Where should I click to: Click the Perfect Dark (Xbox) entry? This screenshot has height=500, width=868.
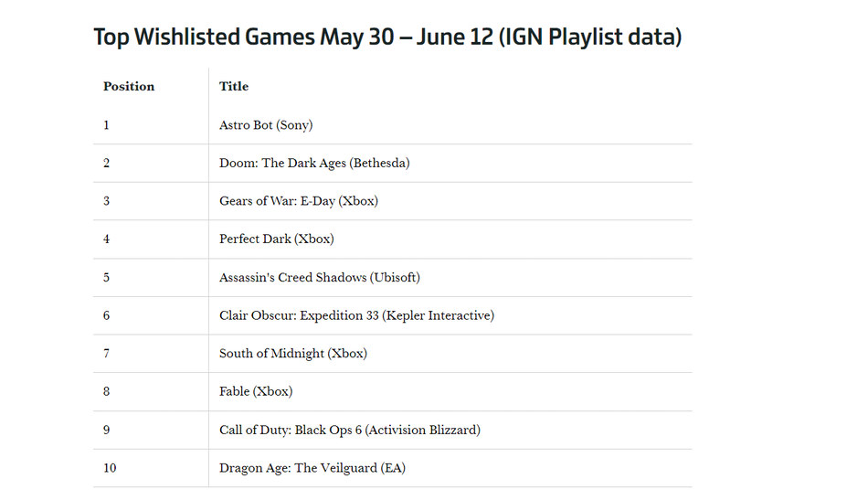277,239
